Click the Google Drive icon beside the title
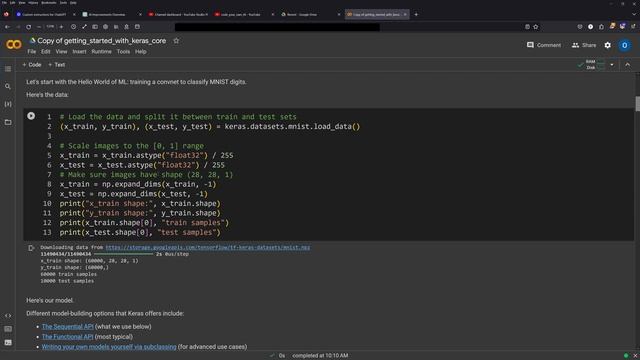Screen dimensions: 640x360 (32, 40)
